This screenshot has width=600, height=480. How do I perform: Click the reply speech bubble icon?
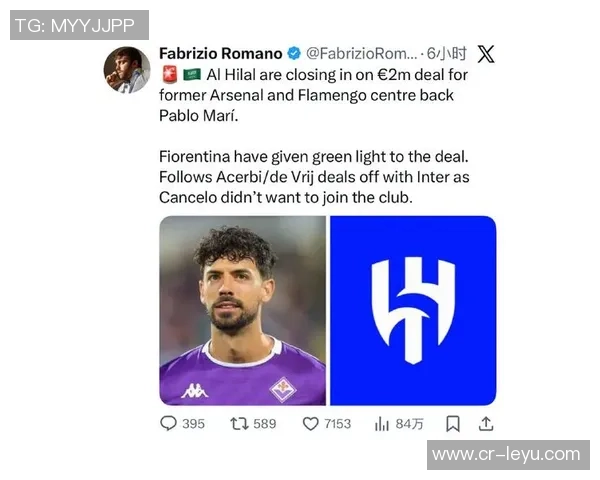(168, 424)
